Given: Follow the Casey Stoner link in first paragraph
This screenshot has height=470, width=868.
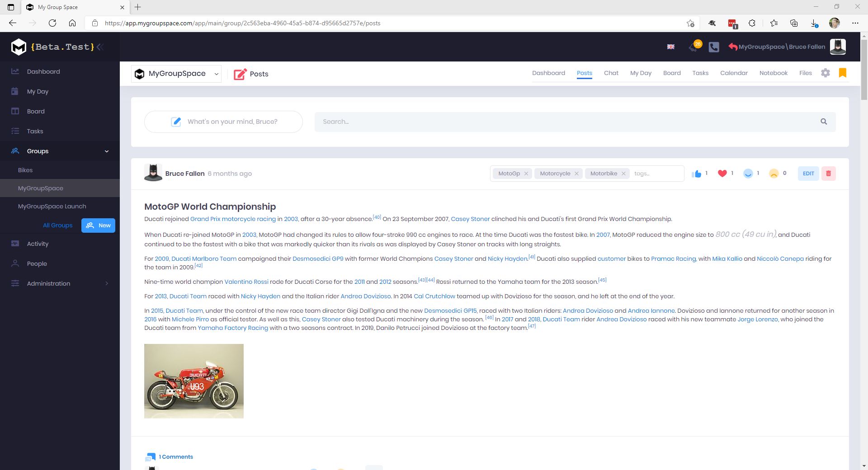Looking at the screenshot, I should click(x=470, y=219).
